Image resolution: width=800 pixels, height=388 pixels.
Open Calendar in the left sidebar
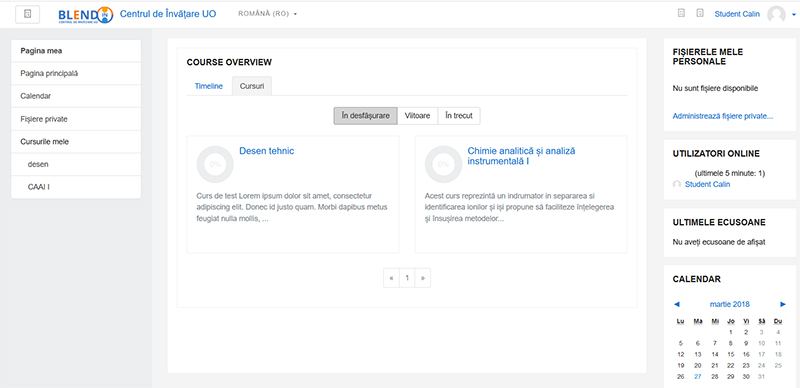pyautogui.click(x=76, y=96)
